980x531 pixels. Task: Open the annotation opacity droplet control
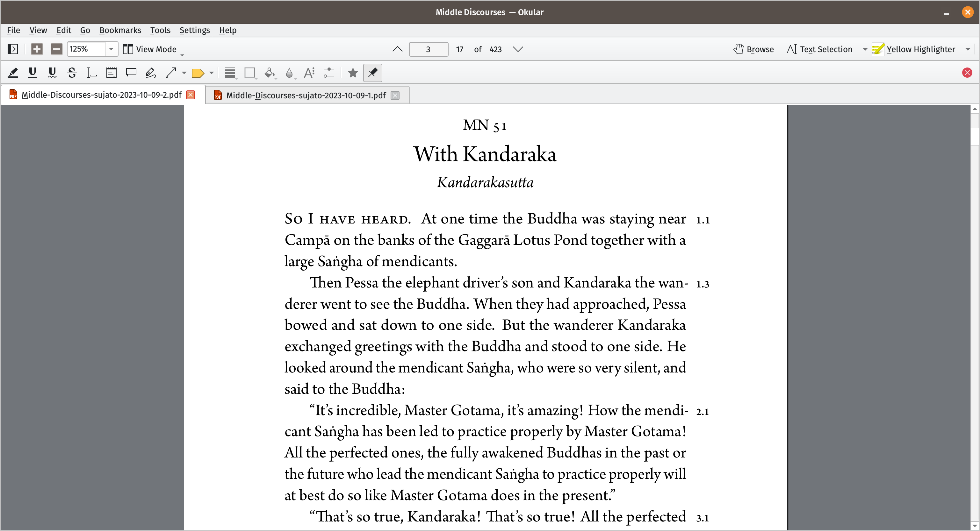pos(290,73)
